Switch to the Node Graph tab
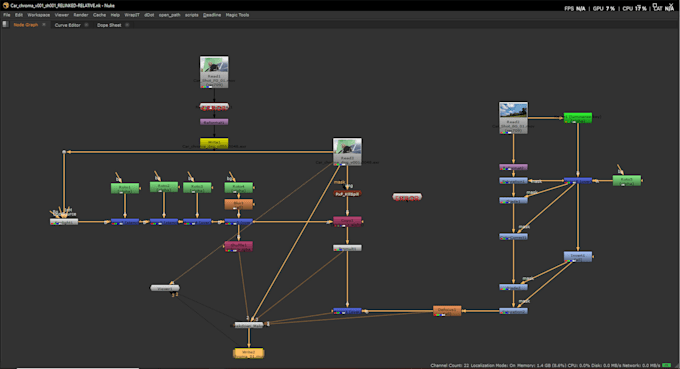The height and width of the screenshot is (369, 680). point(26,25)
